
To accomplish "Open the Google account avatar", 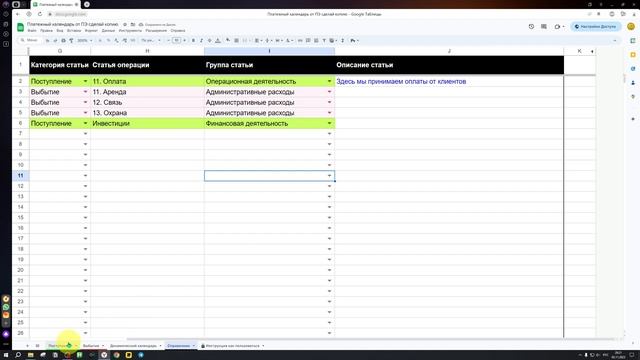I will 631,27.
